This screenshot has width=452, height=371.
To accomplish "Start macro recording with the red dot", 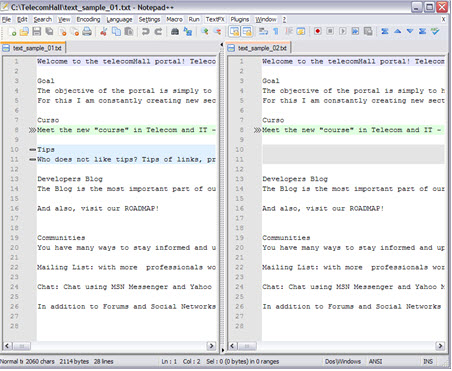I will point(318,32).
